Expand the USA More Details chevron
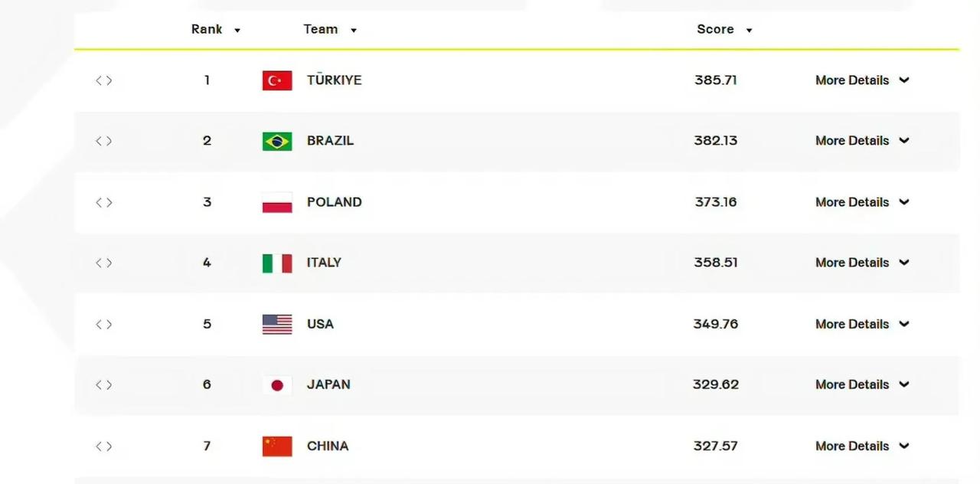The height and width of the screenshot is (484, 980). [904, 324]
